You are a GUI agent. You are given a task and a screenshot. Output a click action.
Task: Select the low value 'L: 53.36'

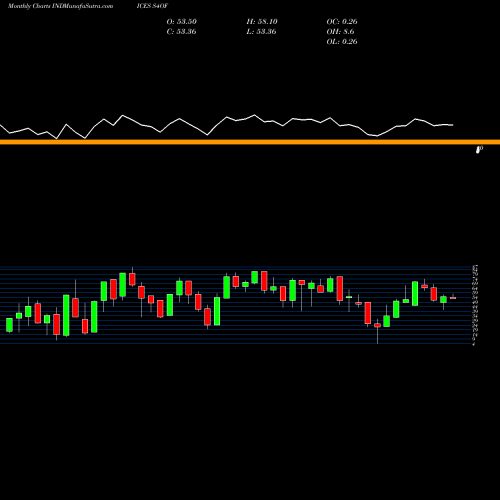261,32
